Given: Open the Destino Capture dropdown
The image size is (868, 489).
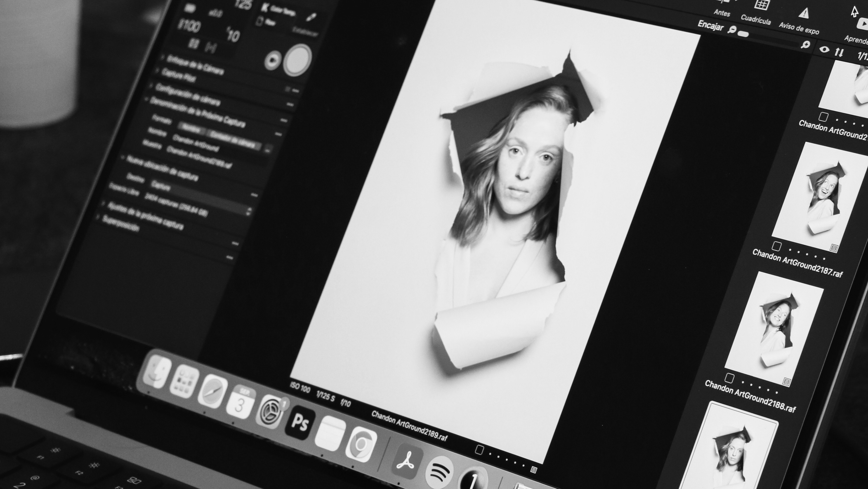Looking at the screenshot, I should click(x=201, y=198).
